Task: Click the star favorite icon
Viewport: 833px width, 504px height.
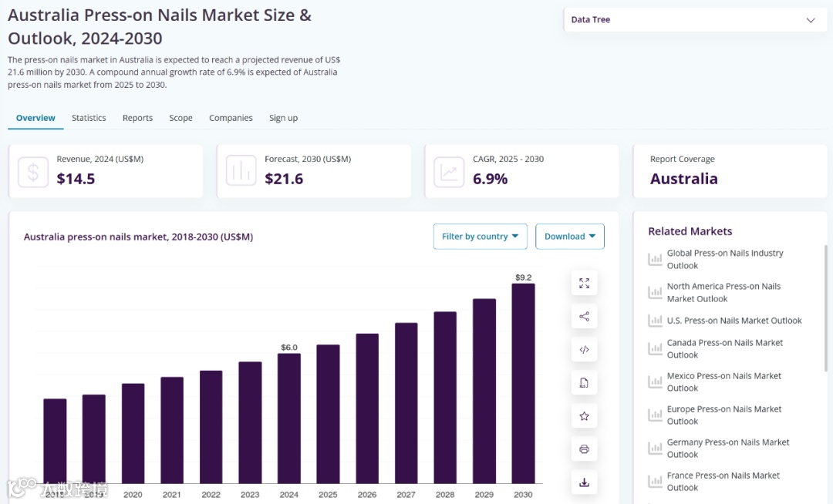Action: point(584,416)
